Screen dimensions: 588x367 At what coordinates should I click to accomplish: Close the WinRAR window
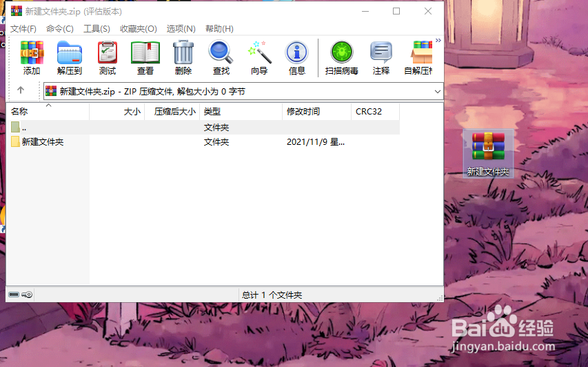tap(428, 11)
